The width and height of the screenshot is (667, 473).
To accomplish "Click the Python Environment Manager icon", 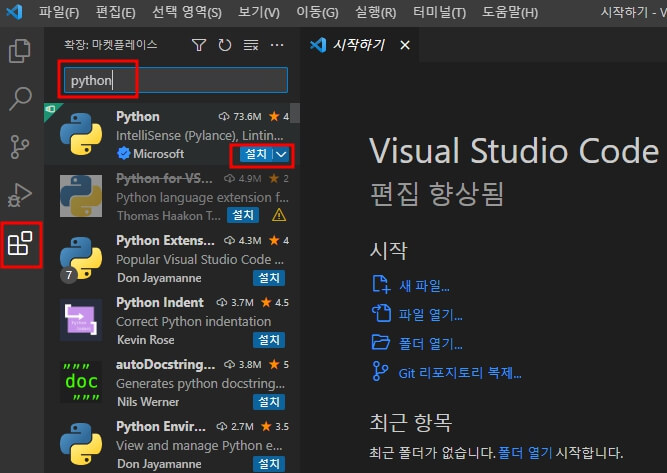I will [81, 444].
